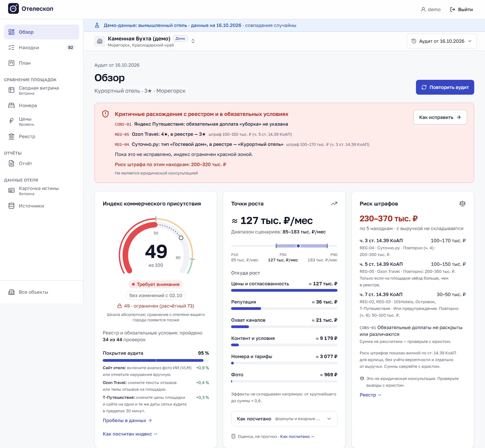
Task: Open the Пробелы в данных link
Action: pyautogui.click(x=127, y=420)
